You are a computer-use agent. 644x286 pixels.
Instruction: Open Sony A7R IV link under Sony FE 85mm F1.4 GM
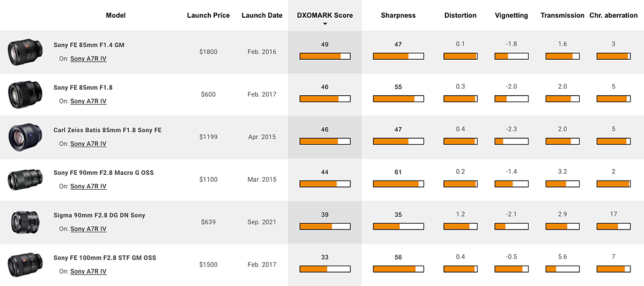point(89,59)
